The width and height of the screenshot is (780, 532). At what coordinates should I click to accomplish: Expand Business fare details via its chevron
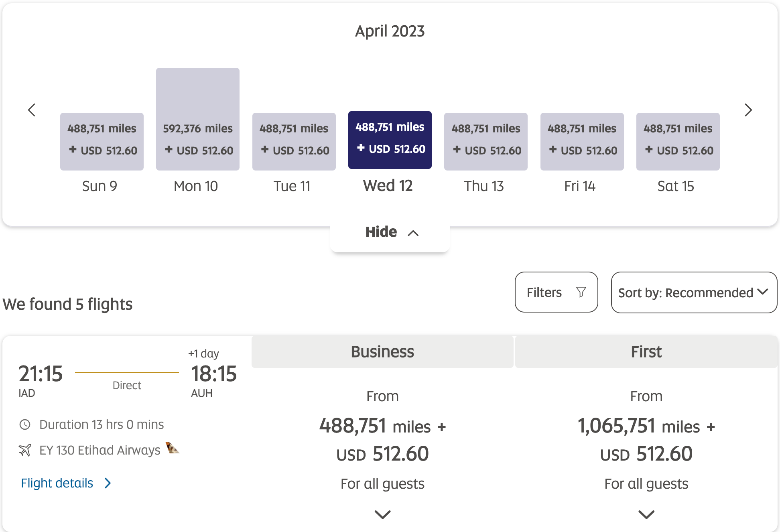(x=382, y=515)
